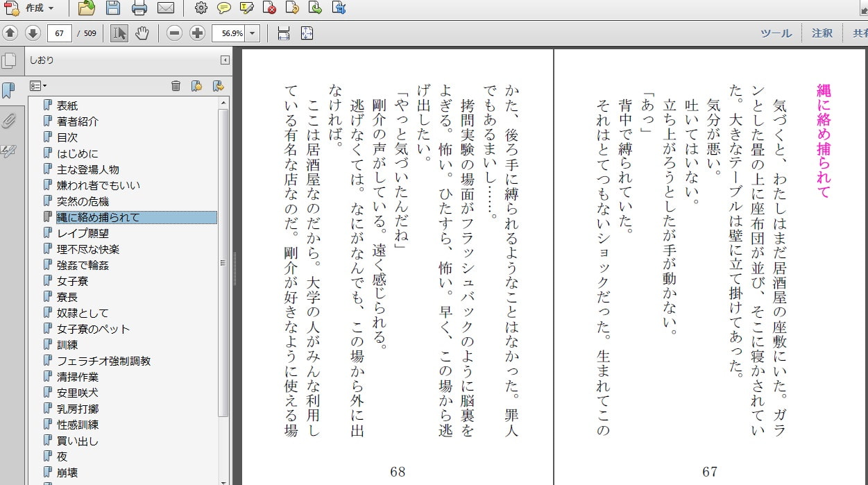Save the document using the floppy disk icon

pyautogui.click(x=113, y=8)
